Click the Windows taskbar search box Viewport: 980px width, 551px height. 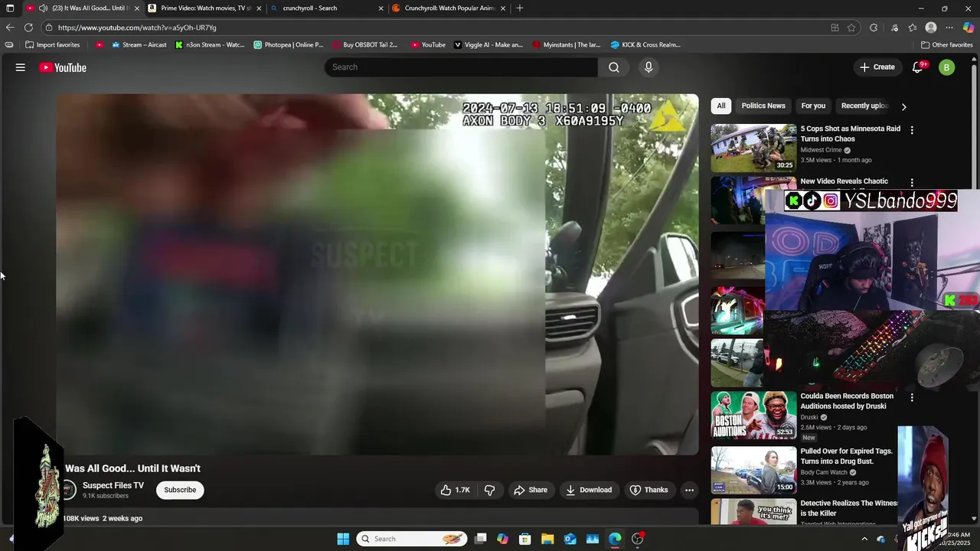pyautogui.click(x=412, y=539)
